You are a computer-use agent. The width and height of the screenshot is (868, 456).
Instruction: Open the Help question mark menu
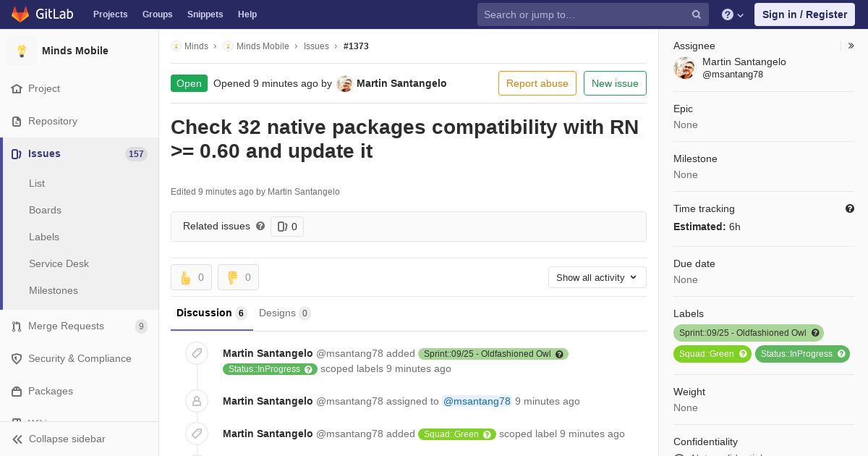(x=733, y=14)
